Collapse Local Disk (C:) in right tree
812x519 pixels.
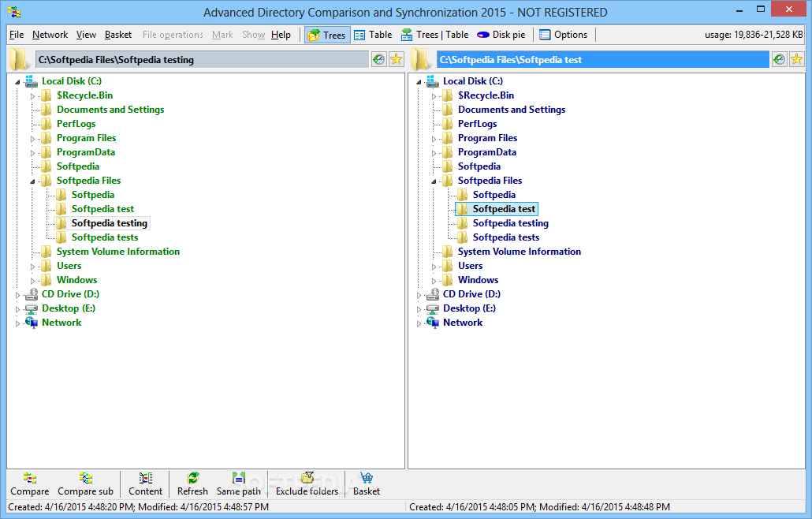[419, 82]
